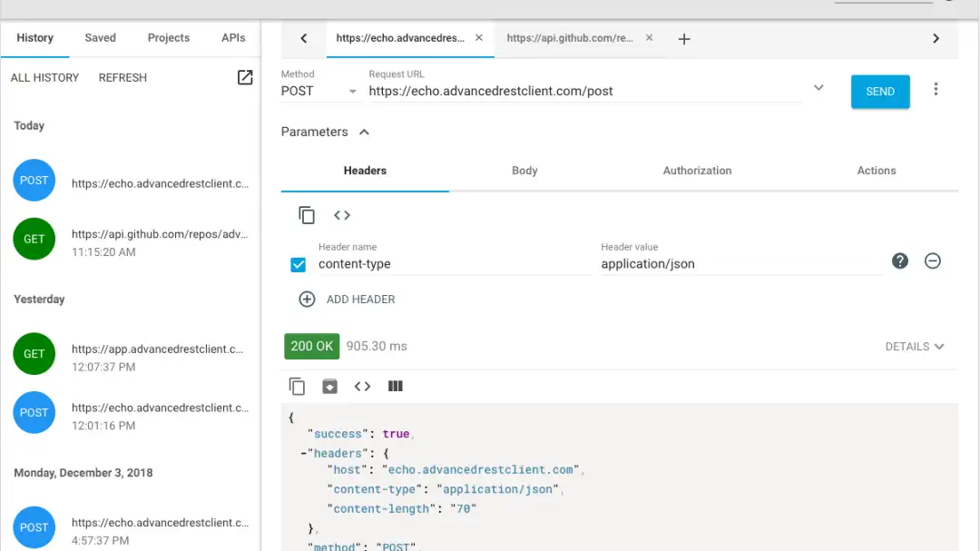Image resolution: width=980 pixels, height=551 pixels.
Task: Remove the content-type header row
Action: tap(932, 261)
